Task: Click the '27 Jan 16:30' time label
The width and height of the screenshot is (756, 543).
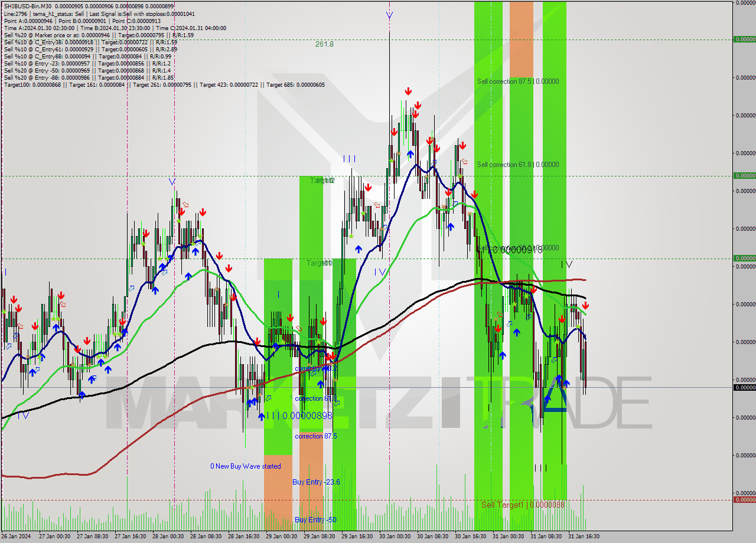Action: point(131,537)
